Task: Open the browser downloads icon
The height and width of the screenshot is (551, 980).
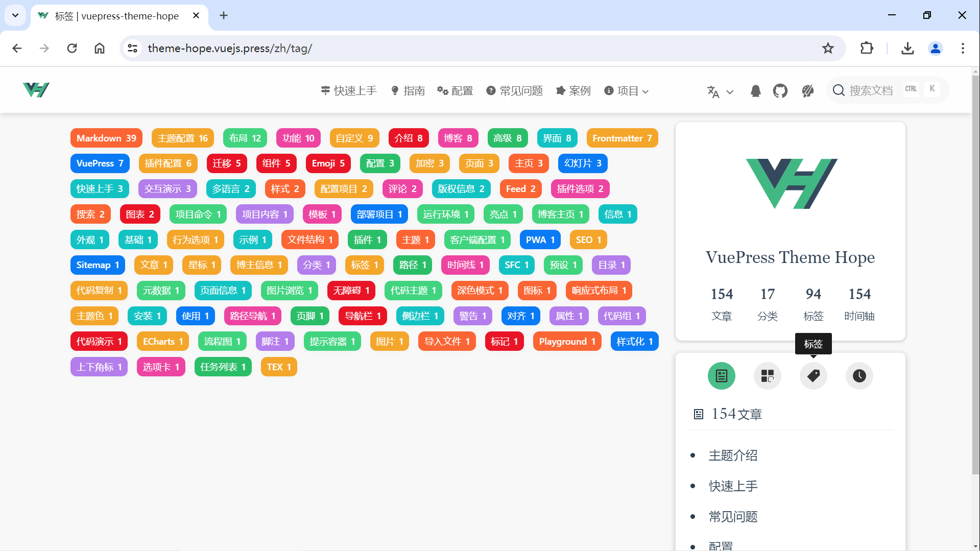Action: click(x=907, y=49)
